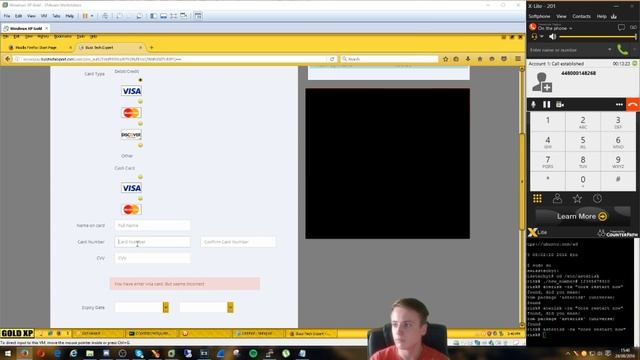The image size is (640, 360).
Task: Open X-Lite messages icon
Action: [621, 27]
